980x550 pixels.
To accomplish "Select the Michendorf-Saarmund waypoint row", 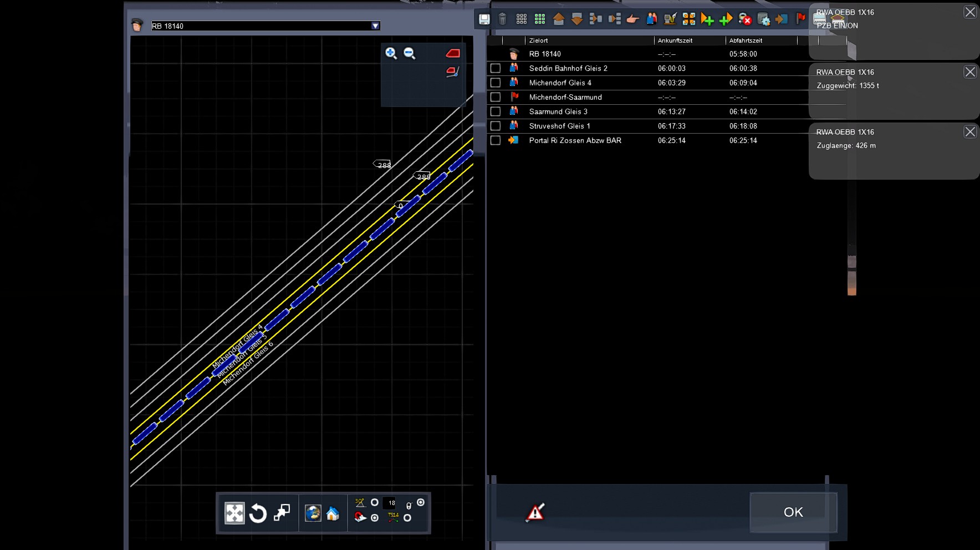I will coord(565,97).
